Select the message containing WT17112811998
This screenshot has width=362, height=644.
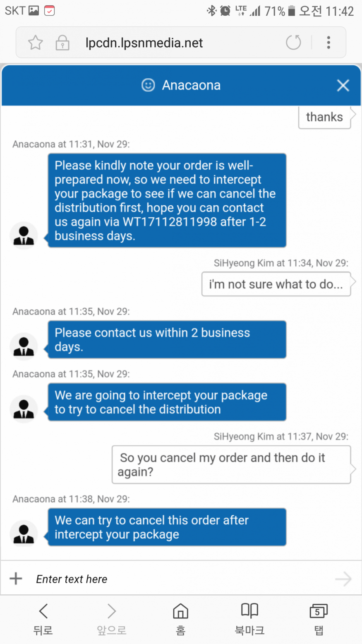[x=167, y=200]
